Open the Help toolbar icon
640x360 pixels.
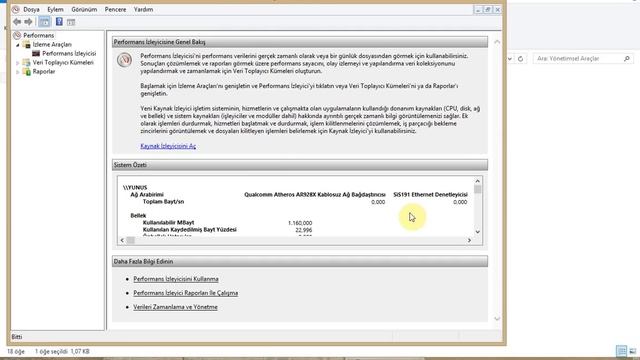click(59, 22)
